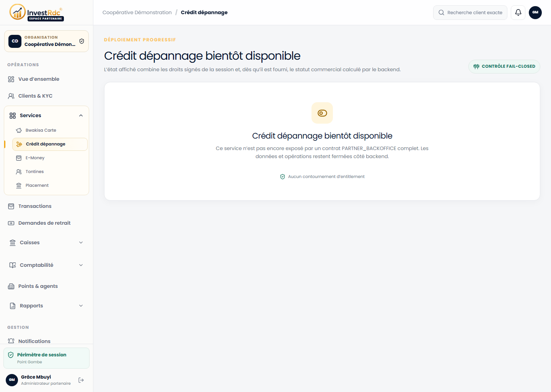Click the Grâce Mbuyi profile name
This screenshot has height=392, width=551.
(36, 377)
